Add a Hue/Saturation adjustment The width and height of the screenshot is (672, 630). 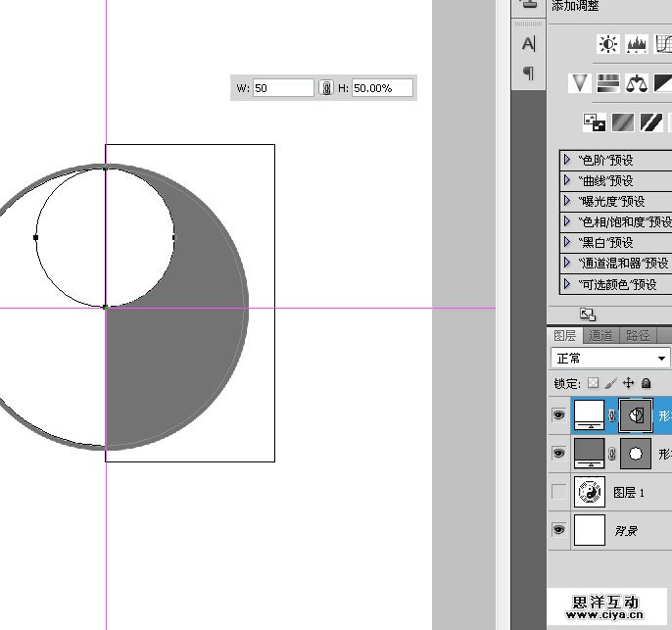point(608,83)
